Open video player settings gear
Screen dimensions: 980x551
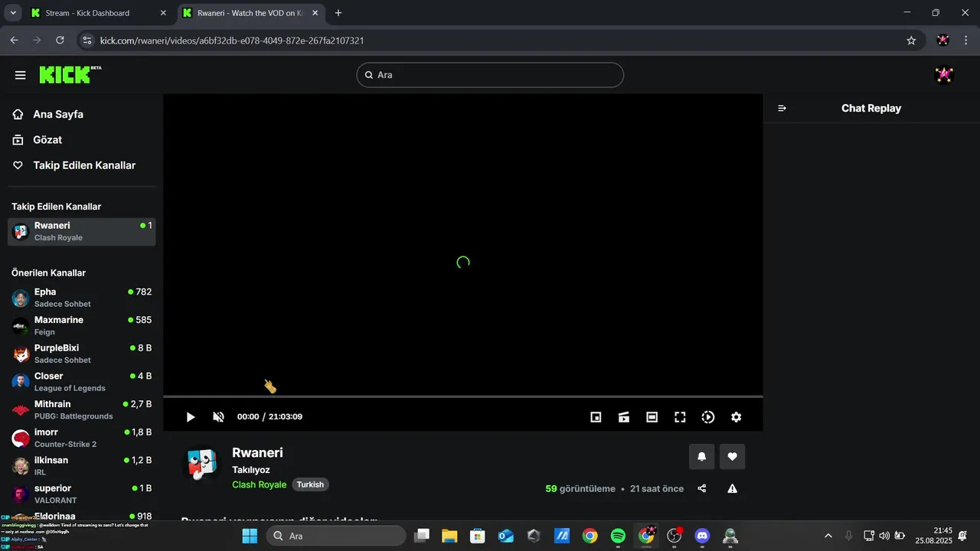pos(736,417)
